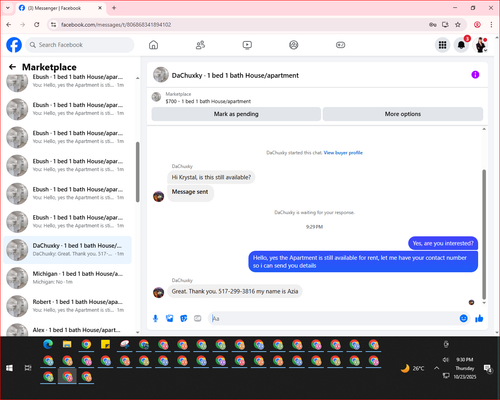Click message containing 517-299-3816

click(x=235, y=291)
